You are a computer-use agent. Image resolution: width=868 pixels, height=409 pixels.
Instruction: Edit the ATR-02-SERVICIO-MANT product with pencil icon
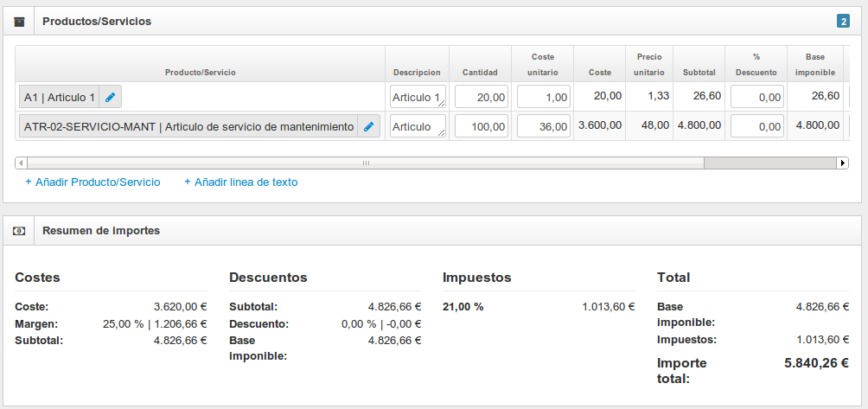point(368,126)
